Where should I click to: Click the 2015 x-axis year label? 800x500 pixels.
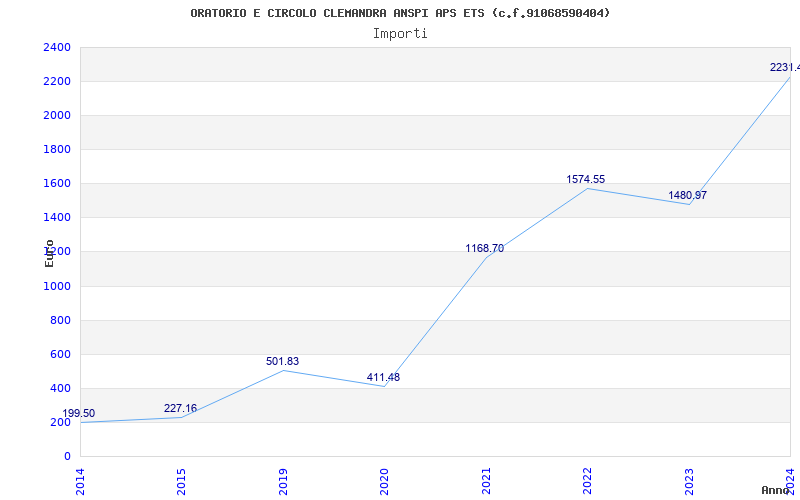point(182,482)
